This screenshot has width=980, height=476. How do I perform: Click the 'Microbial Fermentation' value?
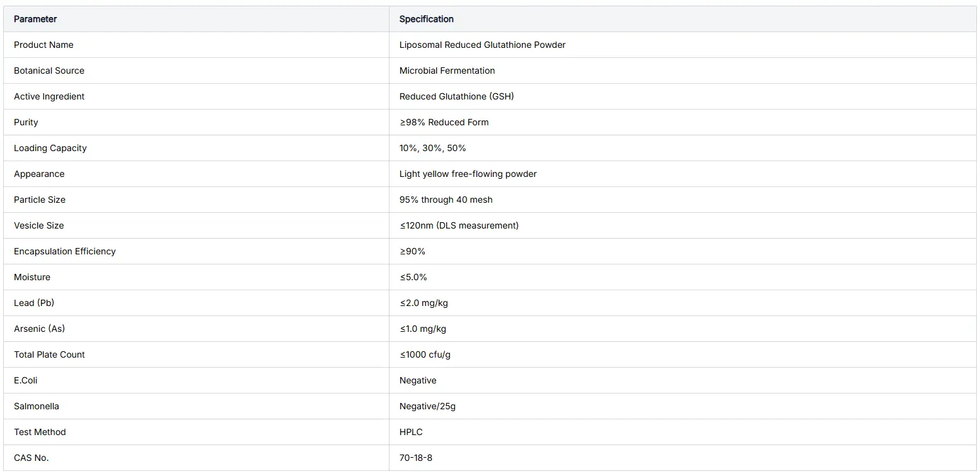pyautogui.click(x=447, y=71)
